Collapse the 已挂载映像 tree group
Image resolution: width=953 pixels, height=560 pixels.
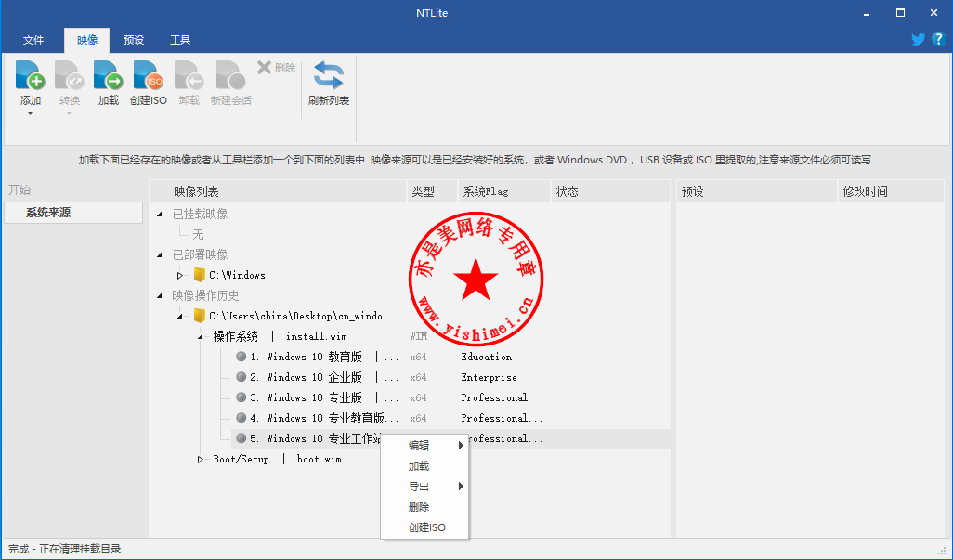point(160,214)
